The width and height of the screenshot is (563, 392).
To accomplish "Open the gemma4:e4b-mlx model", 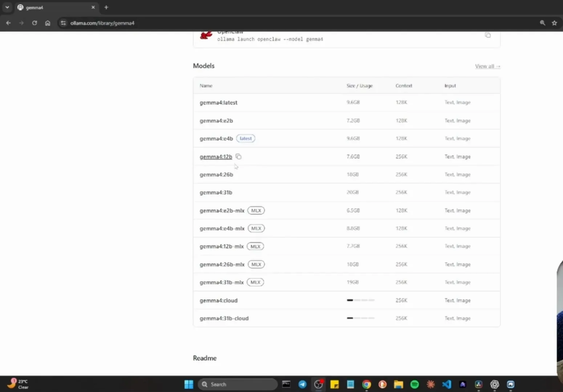I will (x=222, y=228).
